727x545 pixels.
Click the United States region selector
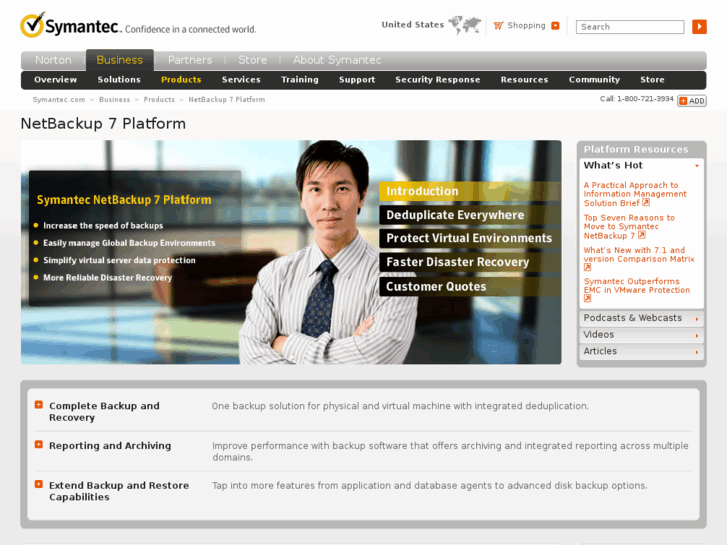413,25
